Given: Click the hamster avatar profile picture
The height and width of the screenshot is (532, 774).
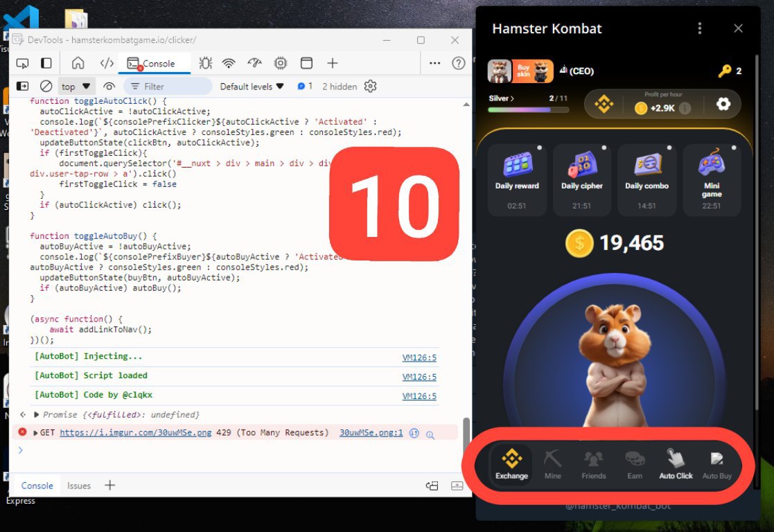Looking at the screenshot, I should (499, 71).
